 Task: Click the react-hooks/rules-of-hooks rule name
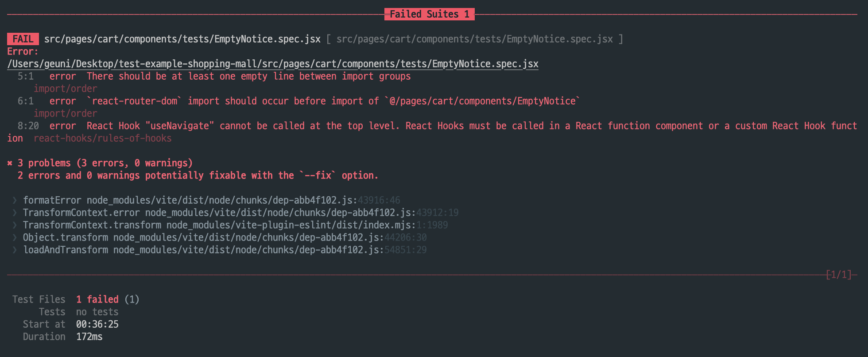coord(102,138)
